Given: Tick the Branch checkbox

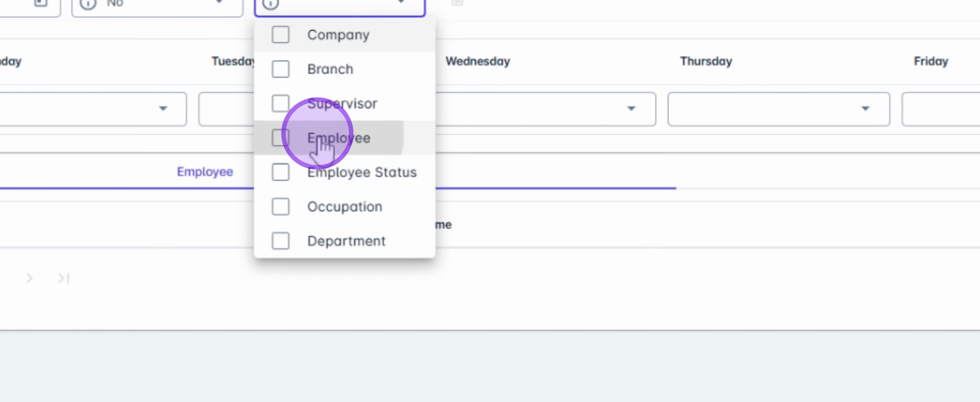Looking at the screenshot, I should (x=280, y=69).
